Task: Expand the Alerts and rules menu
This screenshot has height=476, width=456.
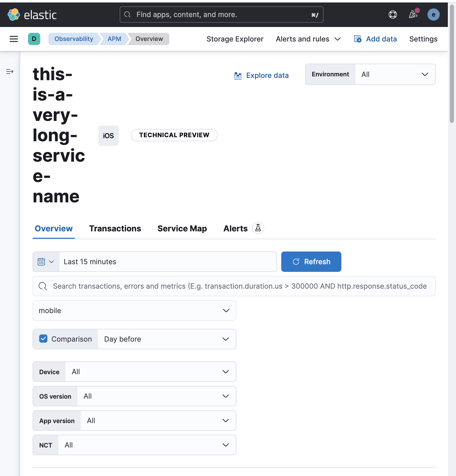Action: coord(308,39)
